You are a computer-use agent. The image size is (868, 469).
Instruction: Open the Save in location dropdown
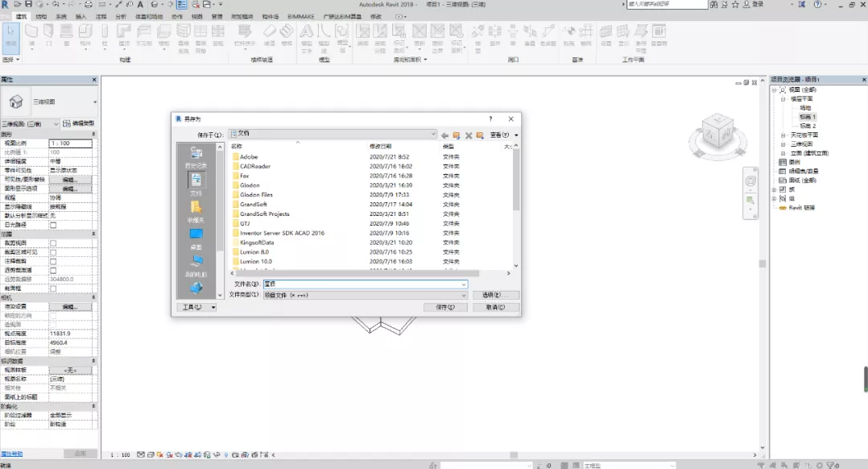click(x=333, y=134)
